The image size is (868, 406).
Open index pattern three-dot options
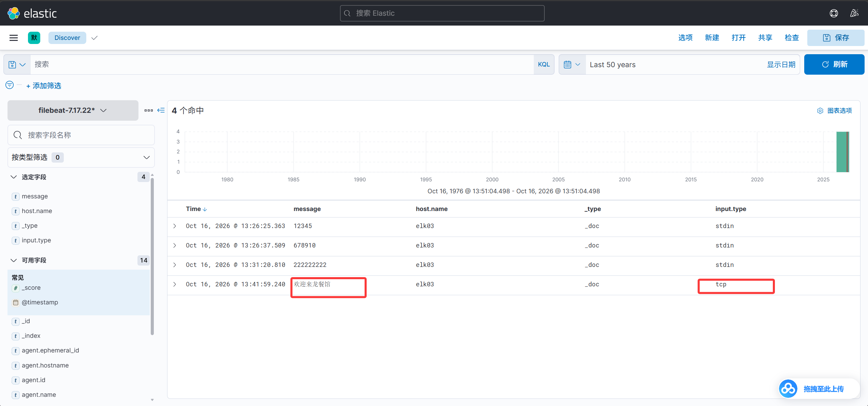pyautogui.click(x=148, y=110)
